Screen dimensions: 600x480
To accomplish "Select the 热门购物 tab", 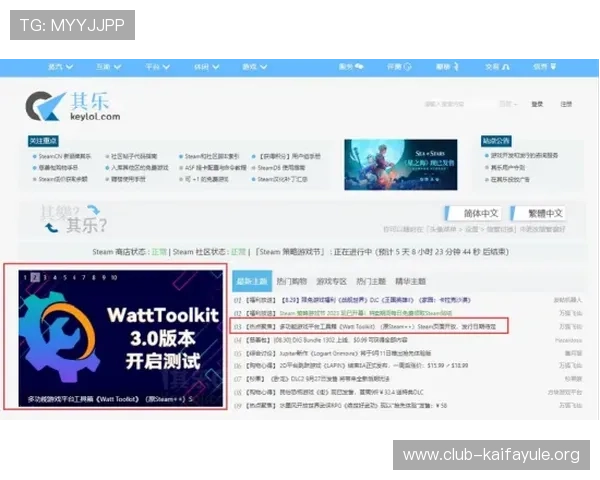I will [x=292, y=281].
